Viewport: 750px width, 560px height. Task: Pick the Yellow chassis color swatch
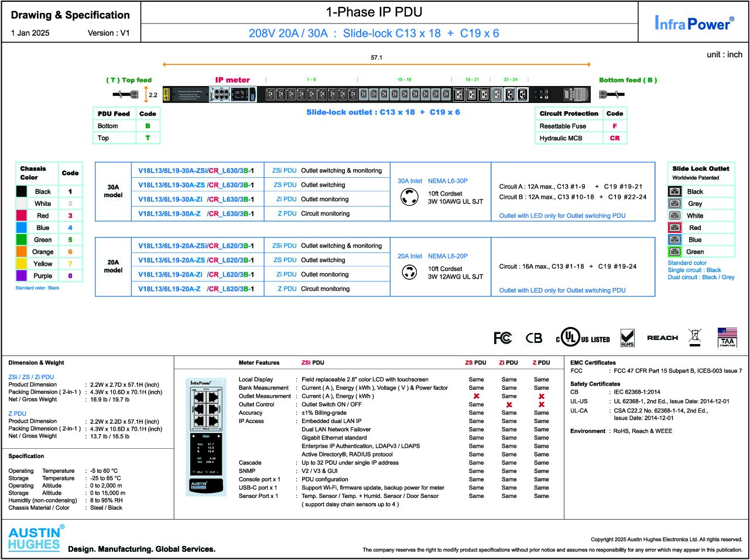pyautogui.click(x=22, y=264)
